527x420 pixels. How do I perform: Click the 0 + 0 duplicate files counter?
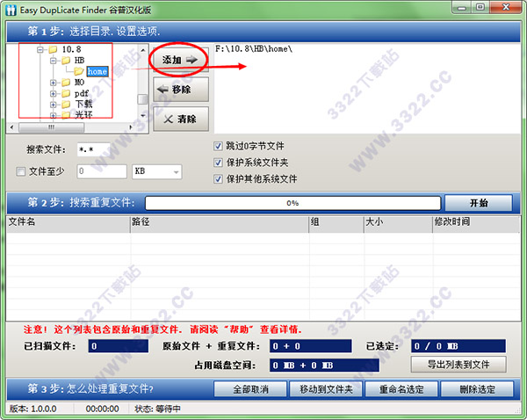tap(311, 346)
